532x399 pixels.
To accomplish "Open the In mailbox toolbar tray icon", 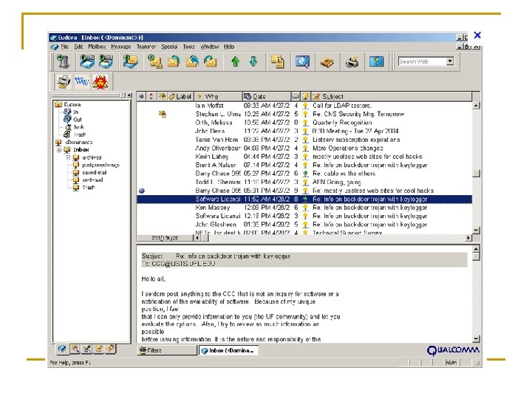I will 87,61.
